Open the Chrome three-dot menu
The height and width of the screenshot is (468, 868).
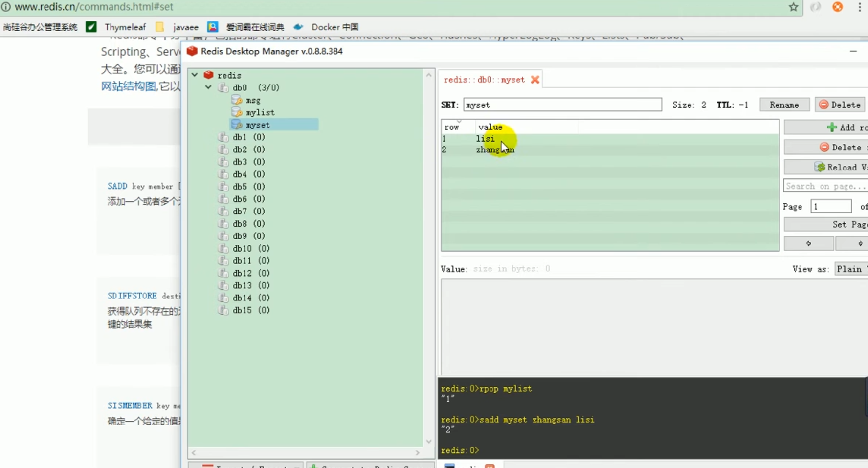click(859, 7)
